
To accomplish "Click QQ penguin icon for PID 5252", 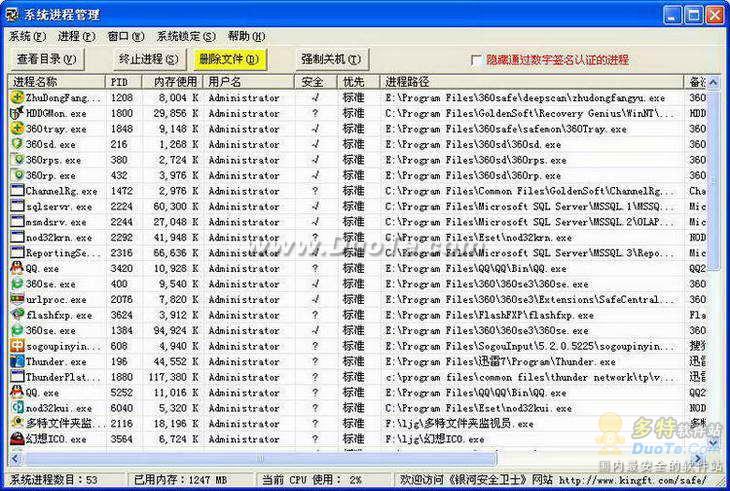I will tap(17, 392).
